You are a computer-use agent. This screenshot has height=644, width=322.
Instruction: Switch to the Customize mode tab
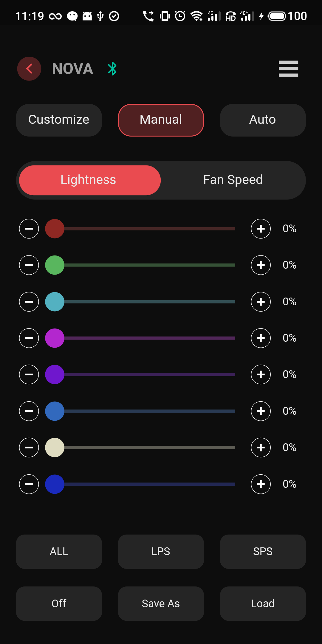coord(59,120)
